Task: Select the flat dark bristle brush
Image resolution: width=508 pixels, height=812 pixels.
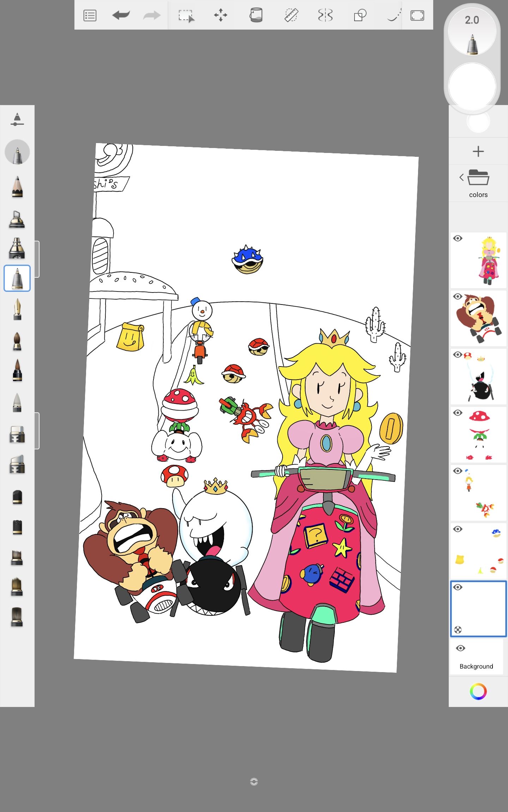Action: point(17,617)
